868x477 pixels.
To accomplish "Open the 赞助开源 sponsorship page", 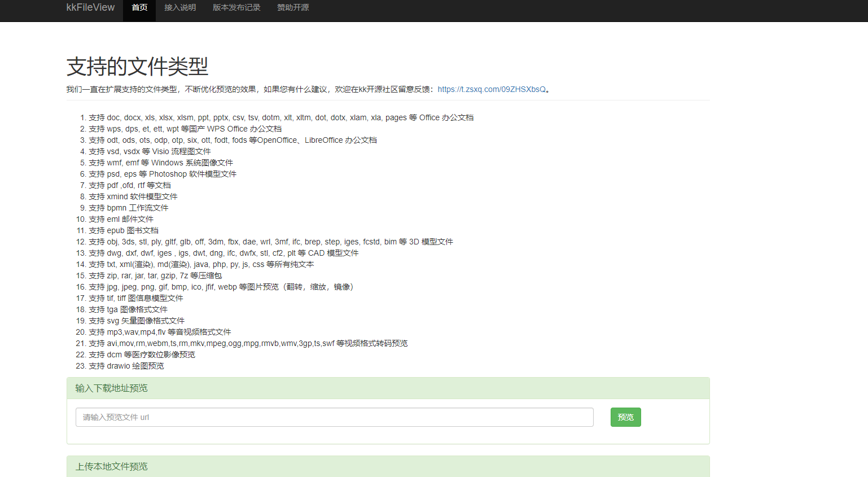I will pos(292,8).
